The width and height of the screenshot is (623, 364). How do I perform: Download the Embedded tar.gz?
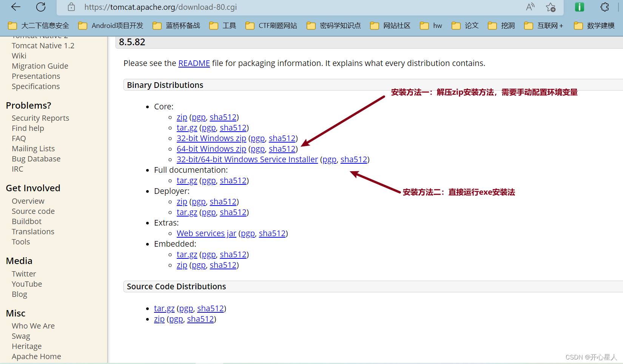tap(187, 255)
